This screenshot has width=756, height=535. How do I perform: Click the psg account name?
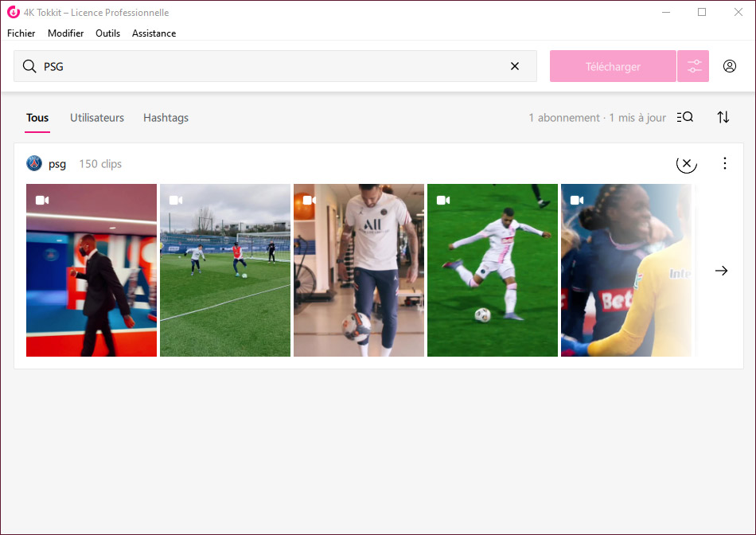pos(57,164)
